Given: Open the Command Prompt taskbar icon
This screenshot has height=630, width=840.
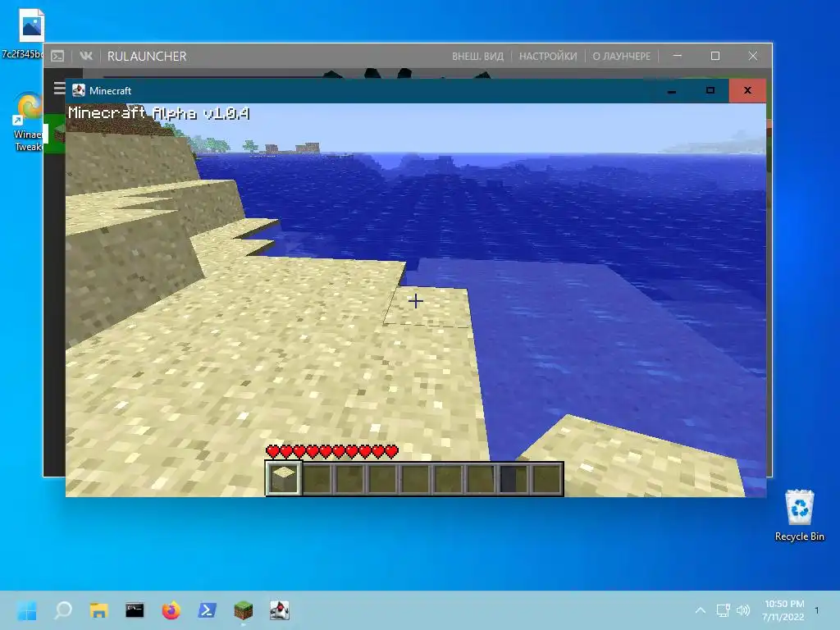Looking at the screenshot, I should click(135, 610).
